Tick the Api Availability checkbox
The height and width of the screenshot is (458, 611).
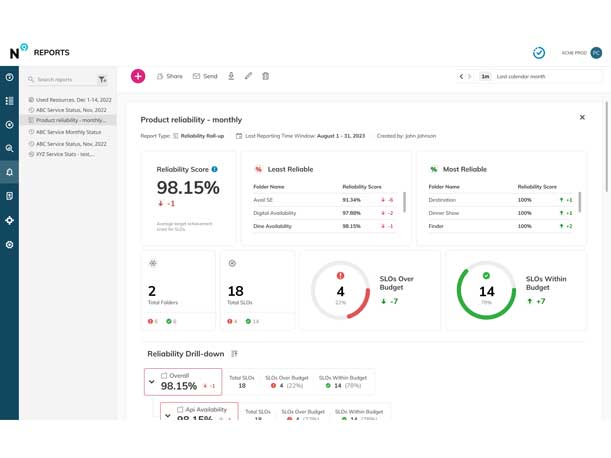tap(180, 409)
